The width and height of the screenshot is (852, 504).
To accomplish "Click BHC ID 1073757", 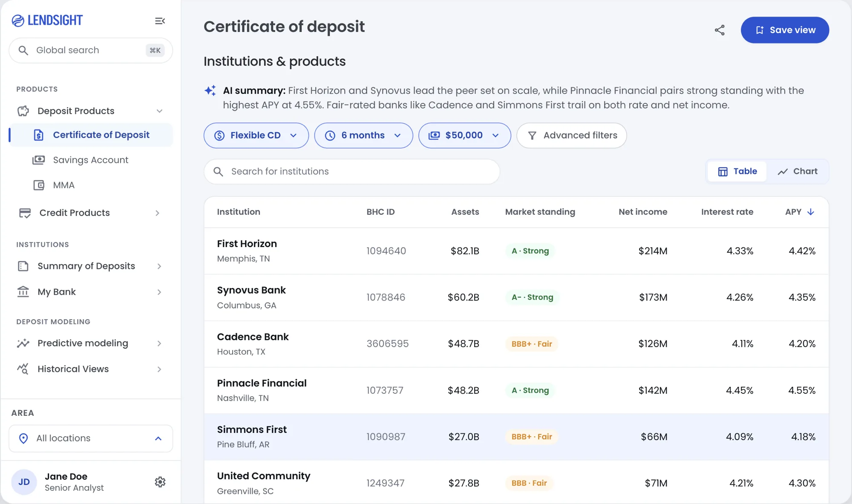I will click(385, 390).
